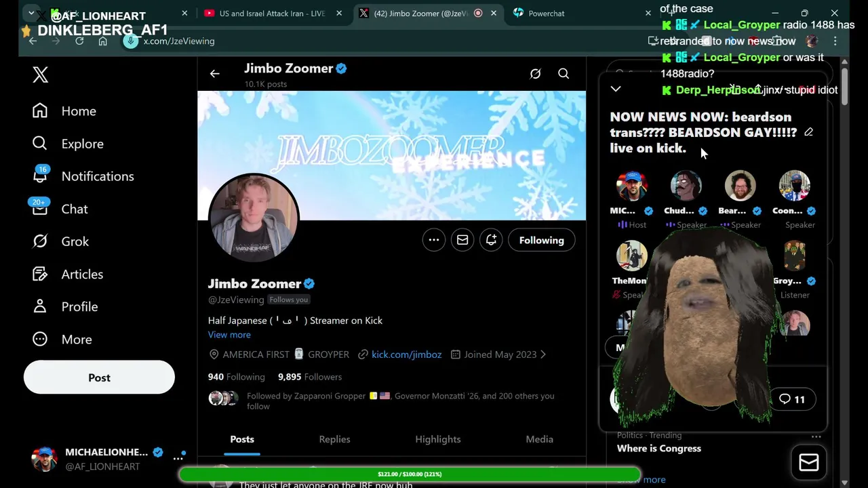Switch to Highlights tab

438,439
